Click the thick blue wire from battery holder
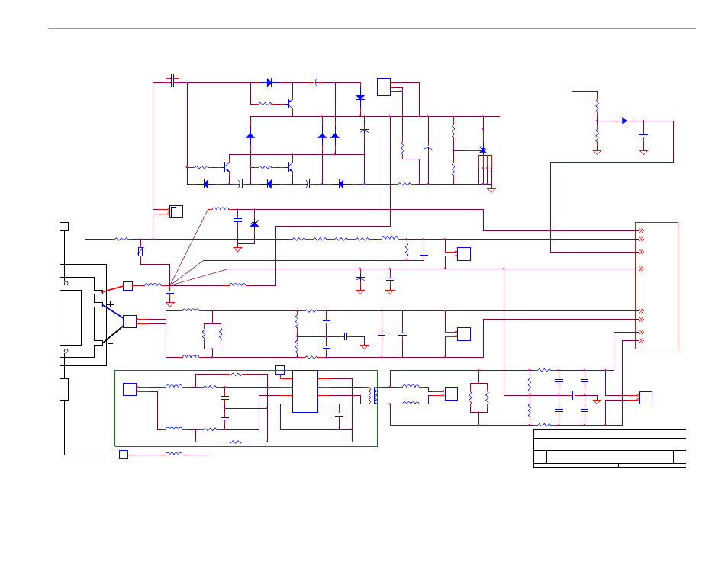The image size is (728, 563). pos(113,311)
